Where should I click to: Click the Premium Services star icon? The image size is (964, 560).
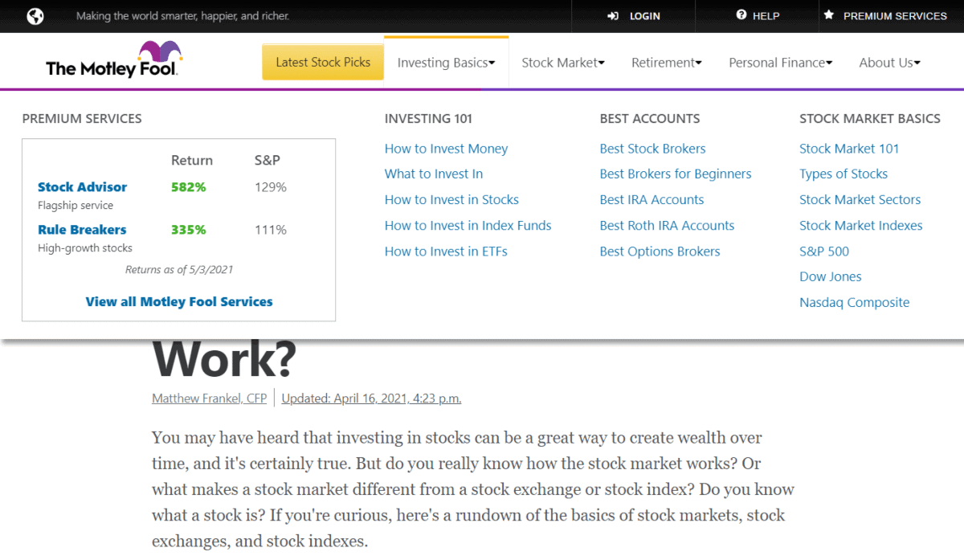point(828,15)
